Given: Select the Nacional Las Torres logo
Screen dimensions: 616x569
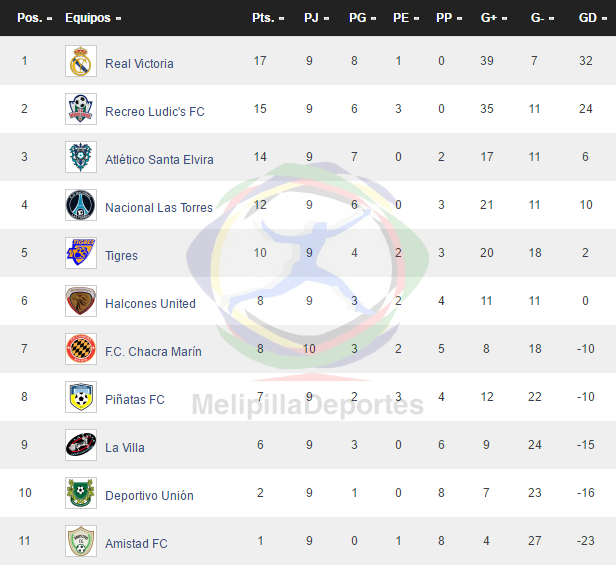Looking at the screenshot, I should pos(81,205).
